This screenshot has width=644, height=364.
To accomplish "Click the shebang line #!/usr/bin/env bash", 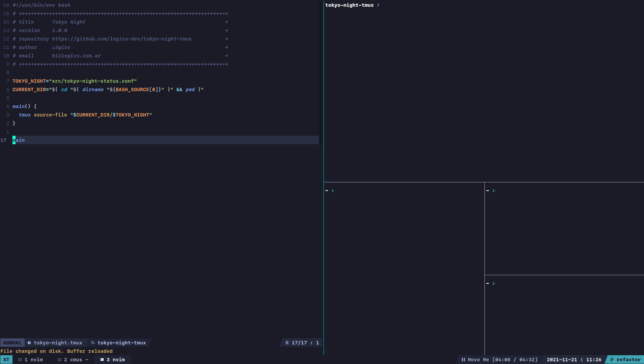I will pyautogui.click(x=41, y=5).
